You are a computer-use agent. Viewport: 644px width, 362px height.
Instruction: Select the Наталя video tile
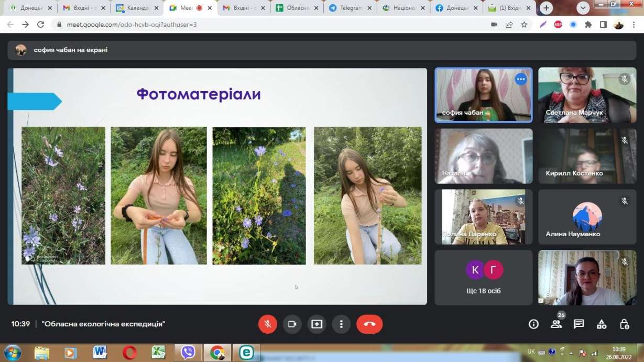click(x=484, y=156)
